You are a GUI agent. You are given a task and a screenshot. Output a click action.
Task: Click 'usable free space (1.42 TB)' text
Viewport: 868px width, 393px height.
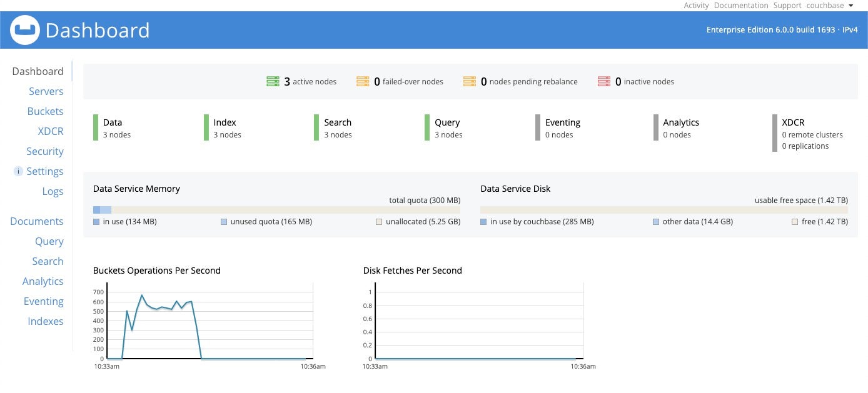pyautogui.click(x=801, y=201)
